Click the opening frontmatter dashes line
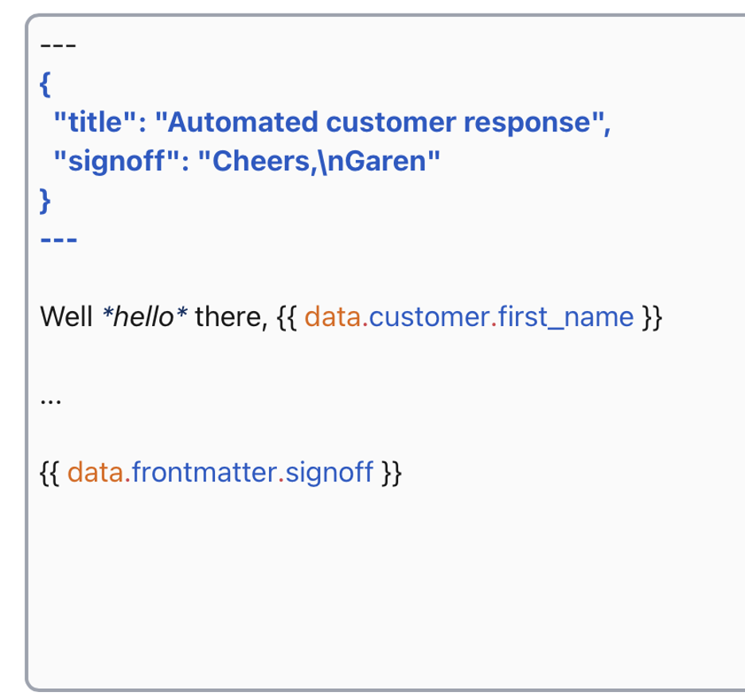745x700 pixels. coord(58,45)
